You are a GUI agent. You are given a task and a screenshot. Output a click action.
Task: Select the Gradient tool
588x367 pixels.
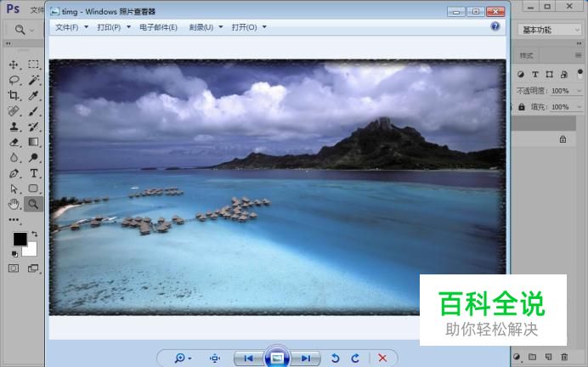pos(33,142)
